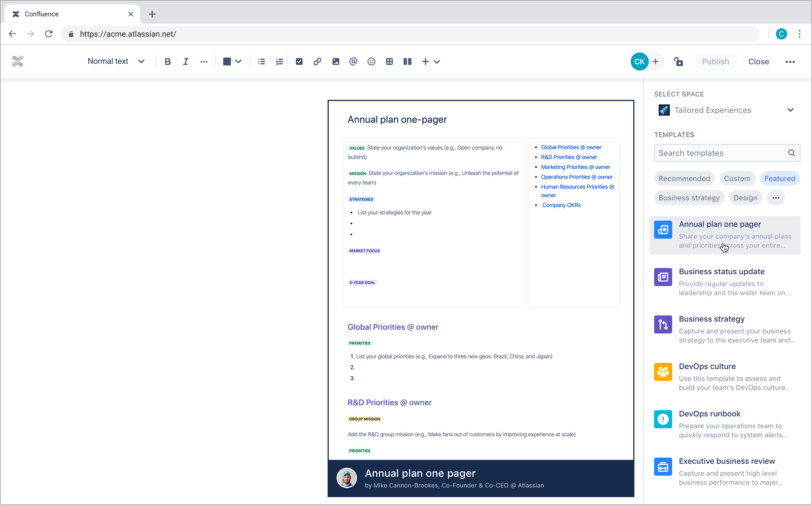Image resolution: width=812 pixels, height=505 pixels.
Task: Click the Insert table icon
Action: (389, 62)
